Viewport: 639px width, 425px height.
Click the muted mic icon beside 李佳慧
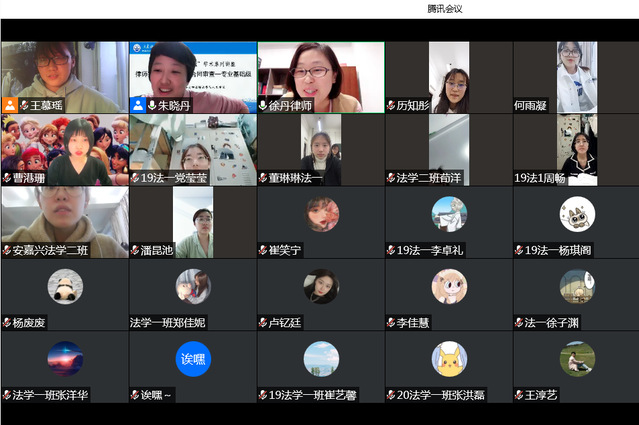tap(391, 322)
